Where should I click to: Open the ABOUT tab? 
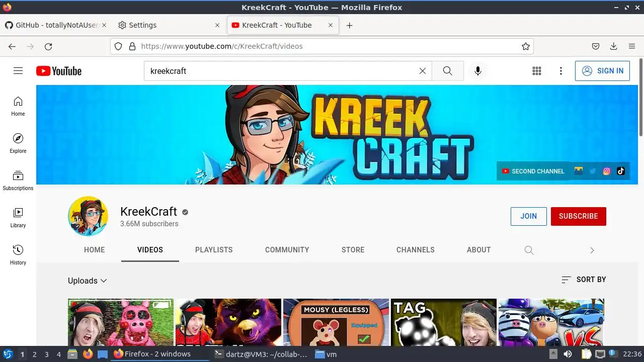478,250
